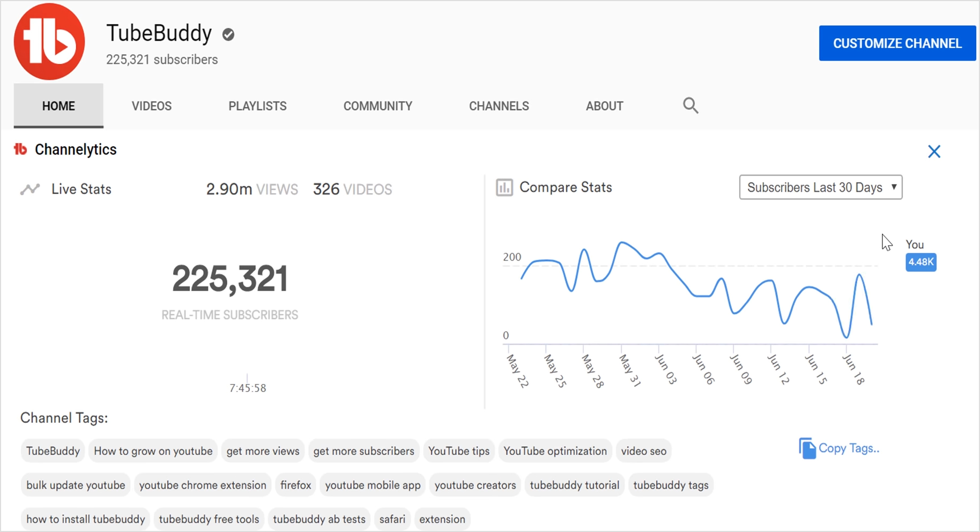Open the channel search magnifier icon
980x532 pixels.
point(691,106)
